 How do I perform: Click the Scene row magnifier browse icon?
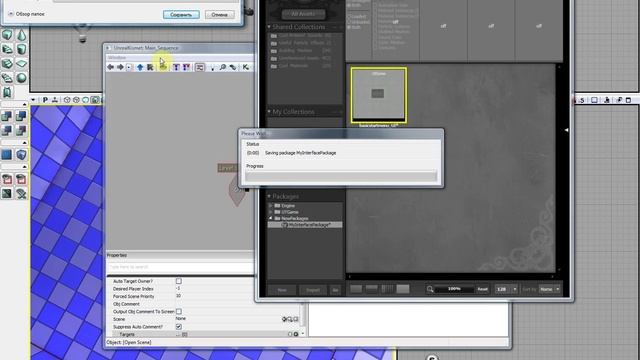point(290,319)
